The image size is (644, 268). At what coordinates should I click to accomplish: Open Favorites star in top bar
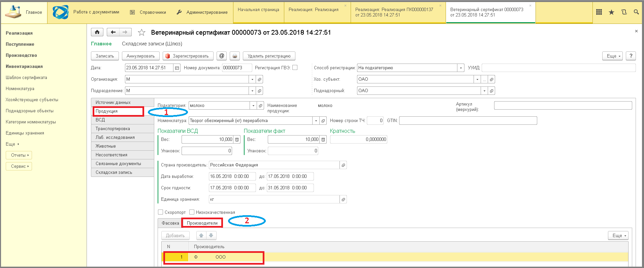click(x=611, y=12)
